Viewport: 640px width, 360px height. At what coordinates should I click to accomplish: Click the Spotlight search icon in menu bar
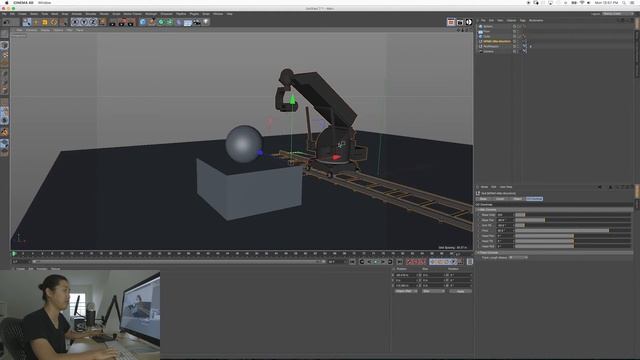624,2
